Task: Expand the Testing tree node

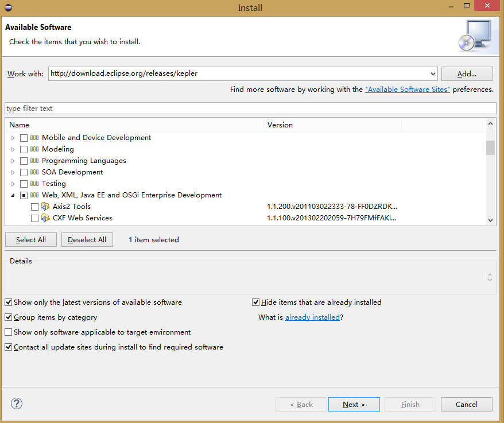Action: point(13,184)
